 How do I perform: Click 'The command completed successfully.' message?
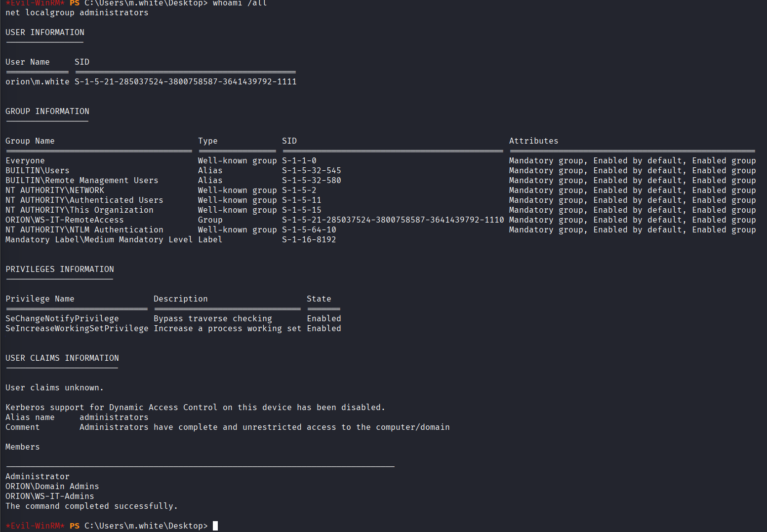(x=92, y=506)
